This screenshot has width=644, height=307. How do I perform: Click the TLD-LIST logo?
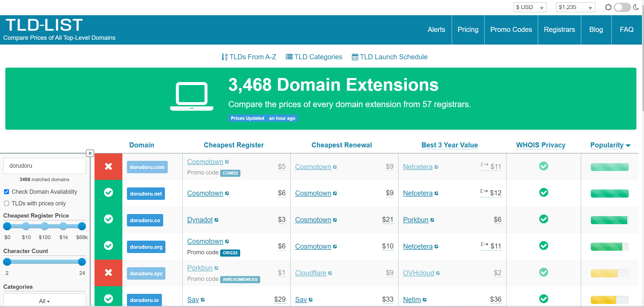(44, 25)
